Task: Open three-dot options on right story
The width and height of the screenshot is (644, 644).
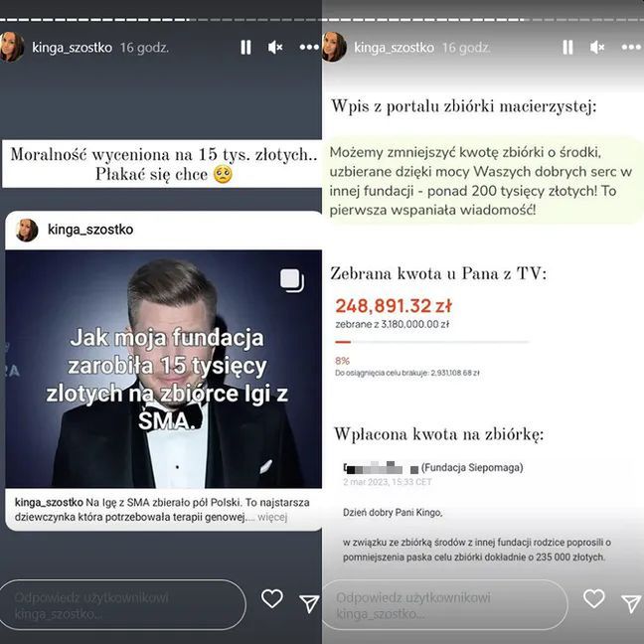Action: tap(631, 48)
